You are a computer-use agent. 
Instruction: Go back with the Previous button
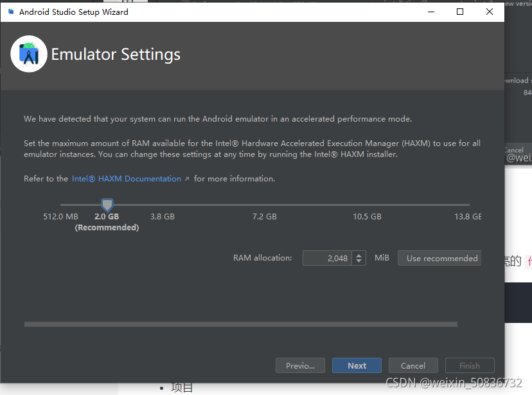pyautogui.click(x=300, y=366)
